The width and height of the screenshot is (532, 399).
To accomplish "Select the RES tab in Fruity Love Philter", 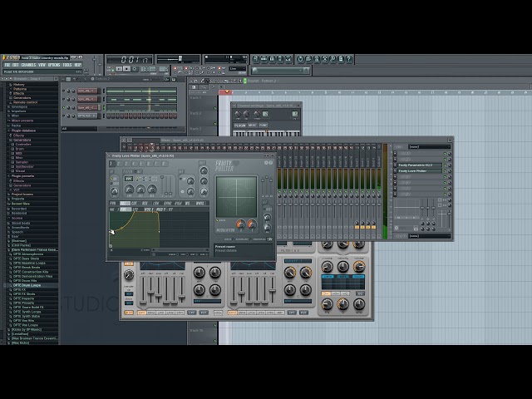I will (x=145, y=203).
